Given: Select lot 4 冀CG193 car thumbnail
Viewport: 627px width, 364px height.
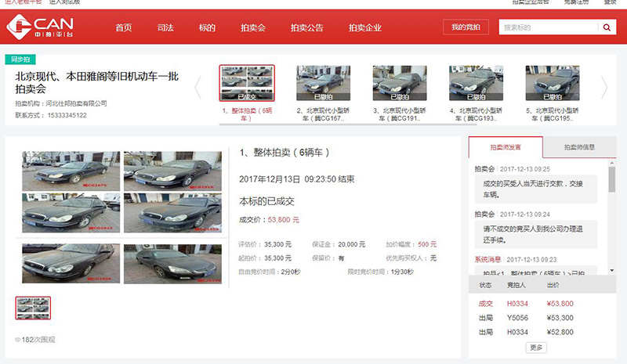Looking at the screenshot, I should [476, 83].
